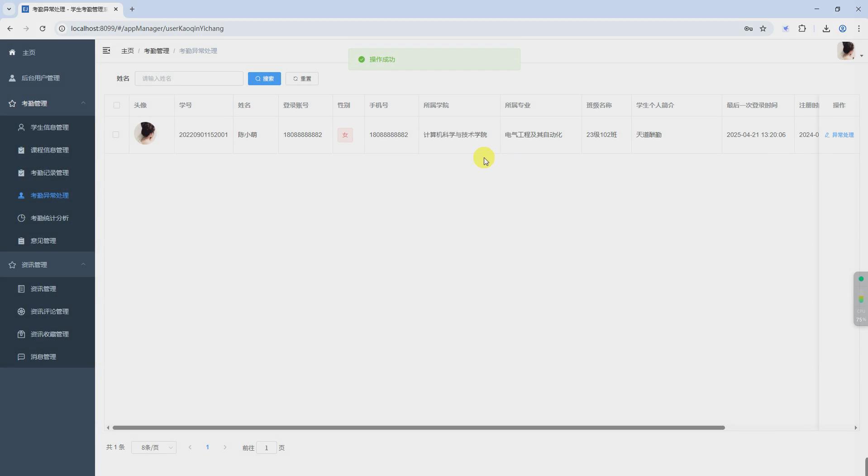Click the 女 gender tag
Image resolution: width=868 pixels, height=476 pixels.
345,135
